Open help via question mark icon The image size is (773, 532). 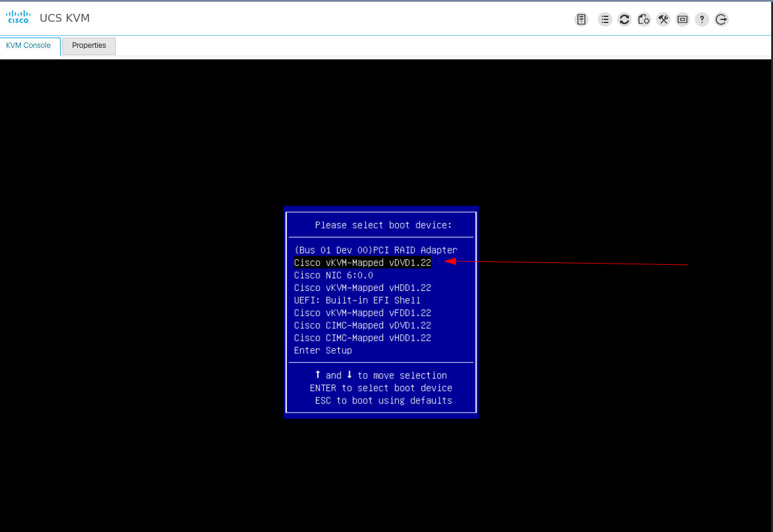[702, 19]
